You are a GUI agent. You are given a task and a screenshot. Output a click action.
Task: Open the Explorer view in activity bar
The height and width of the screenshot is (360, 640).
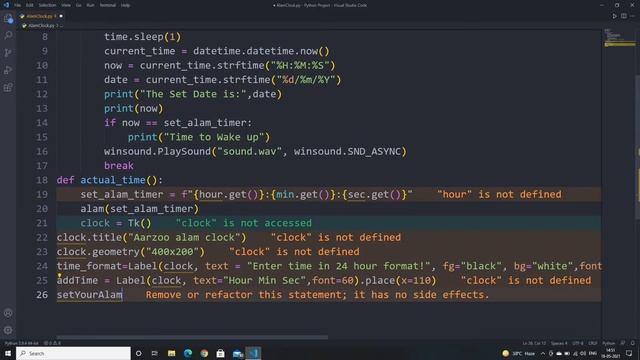coord(8,19)
